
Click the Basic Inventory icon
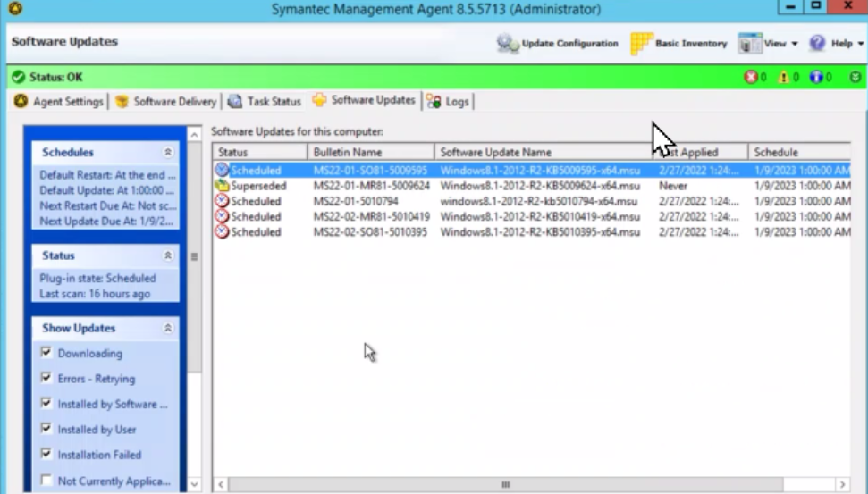(641, 43)
